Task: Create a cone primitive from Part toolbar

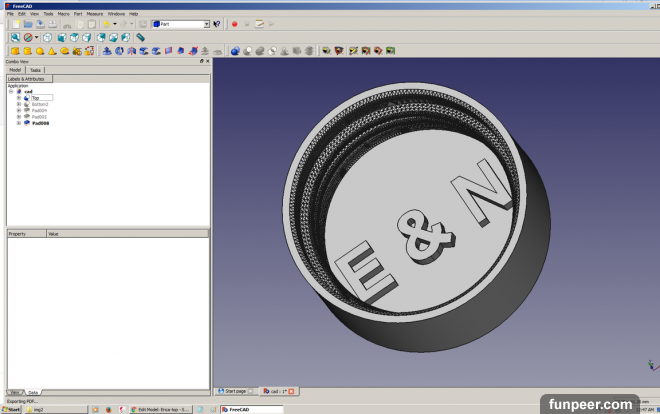Action: [52, 51]
